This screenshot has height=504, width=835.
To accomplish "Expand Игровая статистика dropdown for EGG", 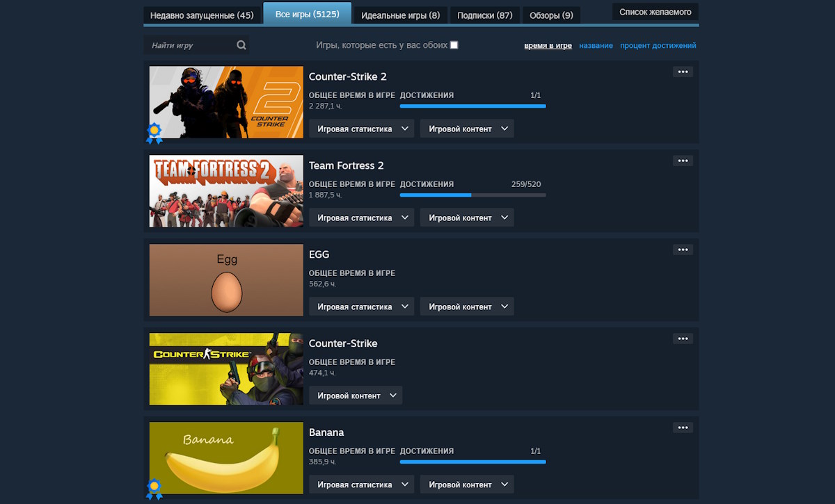I will (x=362, y=307).
